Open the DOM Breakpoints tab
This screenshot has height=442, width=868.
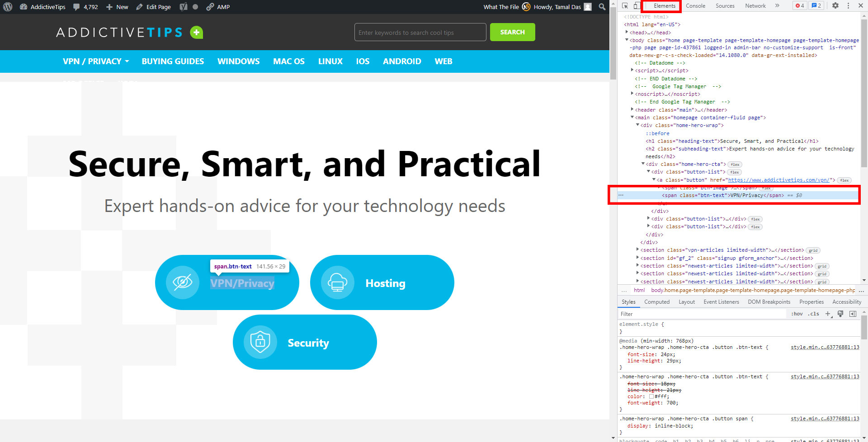(769, 302)
